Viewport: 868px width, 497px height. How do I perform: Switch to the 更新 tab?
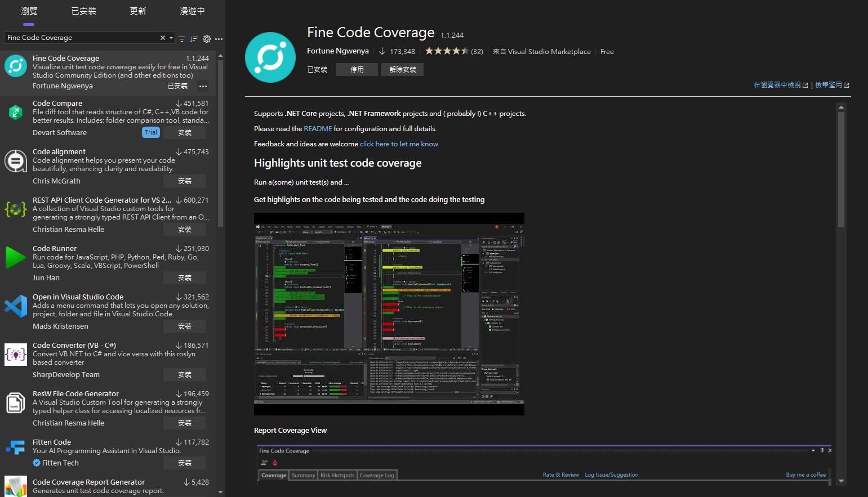point(138,11)
